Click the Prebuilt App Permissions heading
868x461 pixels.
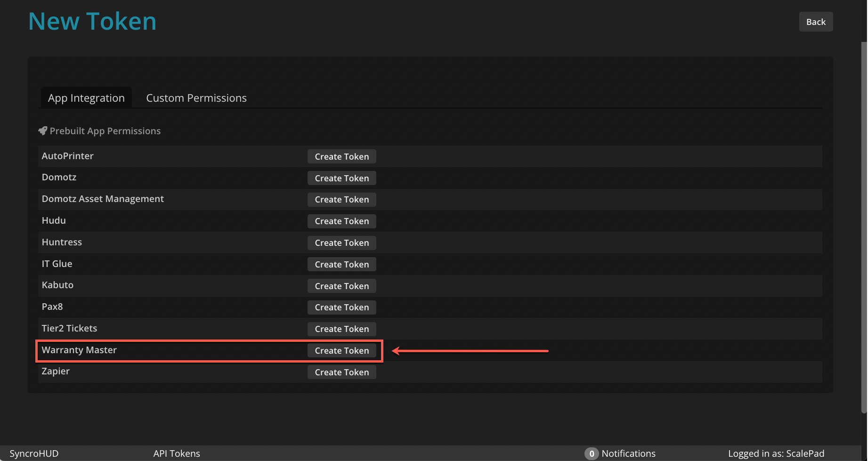(105, 131)
